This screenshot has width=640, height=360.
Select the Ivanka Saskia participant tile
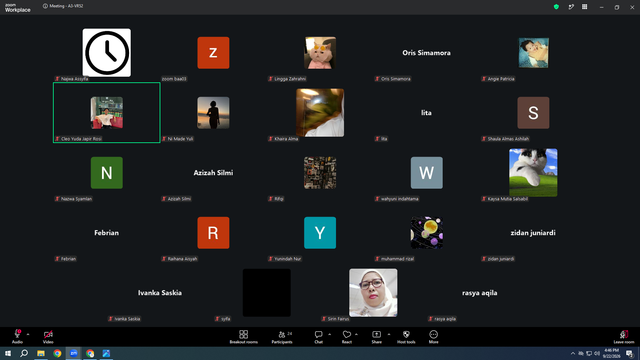pyautogui.click(x=160, y=293)
